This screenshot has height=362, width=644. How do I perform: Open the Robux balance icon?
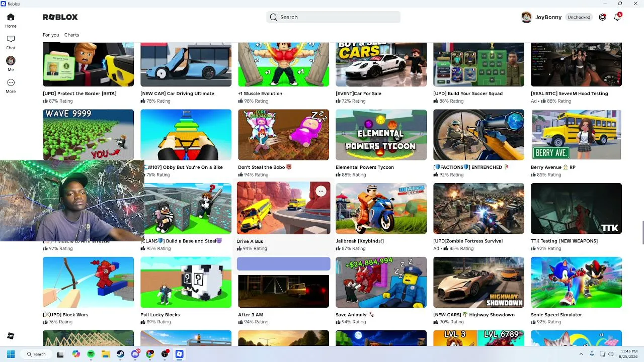tap(602, 17)
